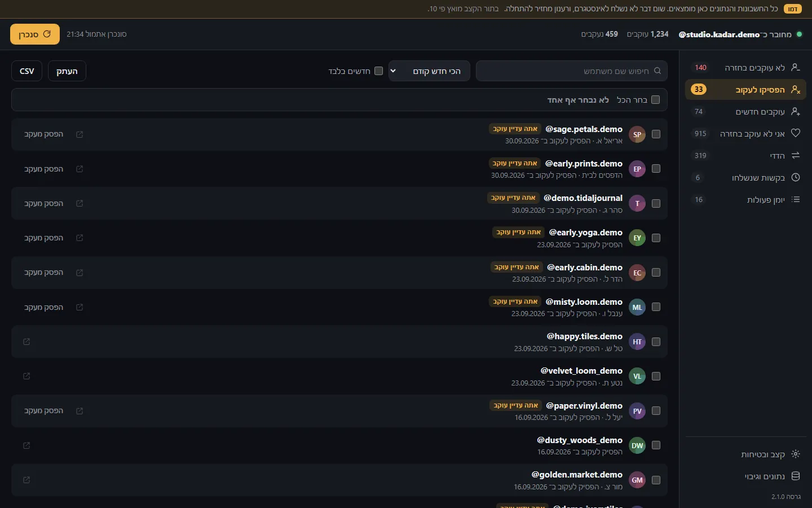Open external link icon for @velvet_loom_demo
This screenshot has height=508, width=812.
tap(27, 376)
